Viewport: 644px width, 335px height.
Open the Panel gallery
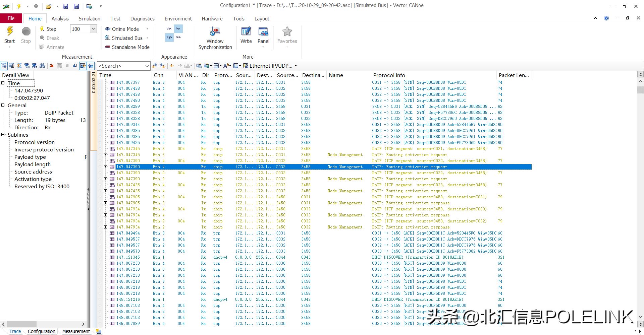click(x=263, y=35)
